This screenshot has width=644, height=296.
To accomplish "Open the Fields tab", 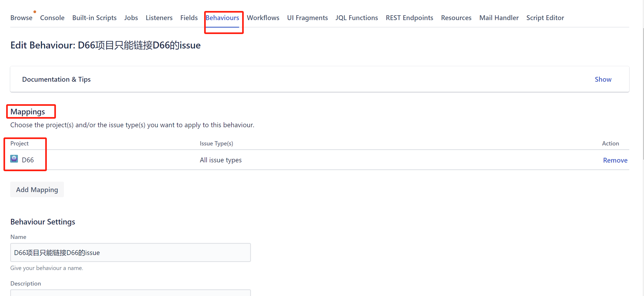I will (x=189, y=18).
